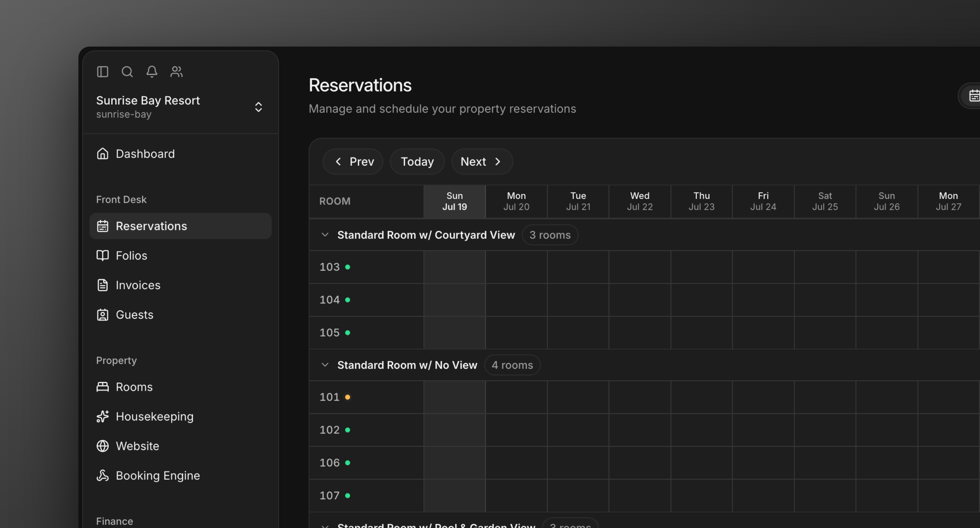Click the 3 rooms badge for Courtyard View
The image size is (980, 528).
[550, 235]
